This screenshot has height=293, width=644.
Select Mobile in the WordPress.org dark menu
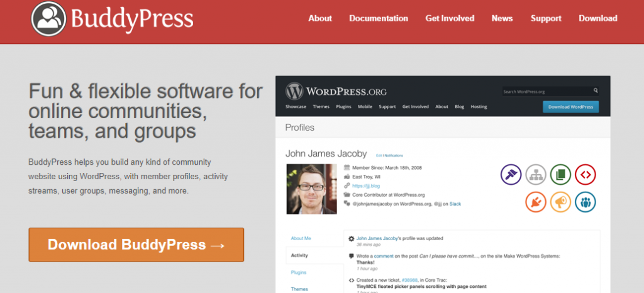[365, 107]
